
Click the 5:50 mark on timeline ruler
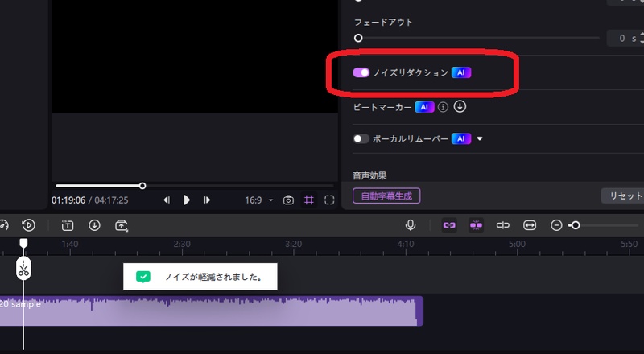coord(629,244)
